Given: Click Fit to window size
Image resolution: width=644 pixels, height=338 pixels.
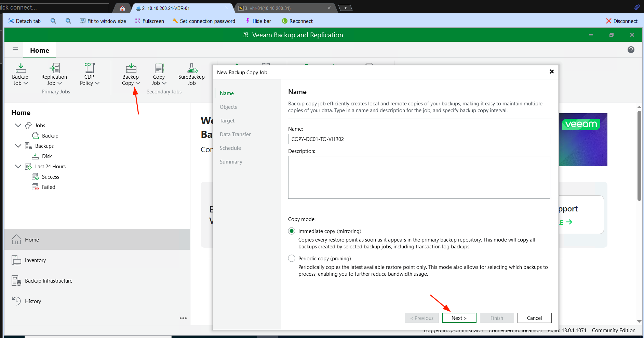Looking at the screenshot, I should pos(103,21).
